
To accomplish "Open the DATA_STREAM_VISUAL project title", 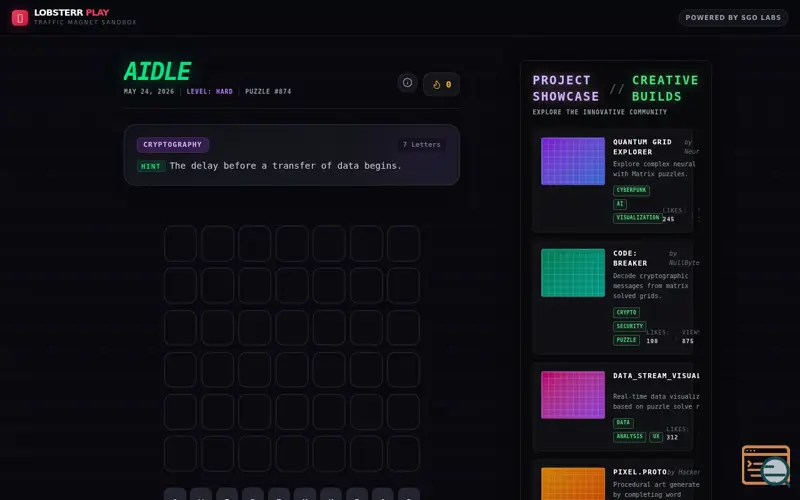I will [656, 376].
